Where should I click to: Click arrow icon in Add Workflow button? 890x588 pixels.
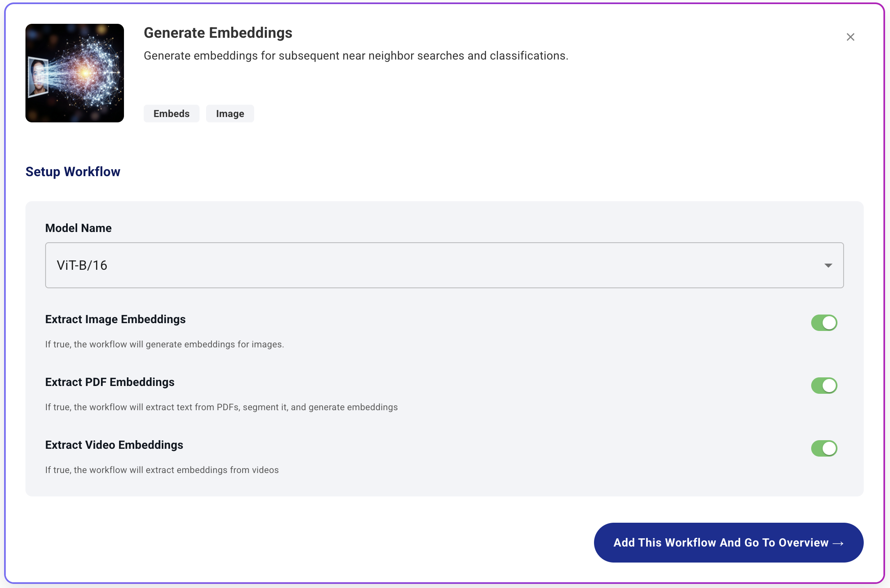click(x=838, y=543)
